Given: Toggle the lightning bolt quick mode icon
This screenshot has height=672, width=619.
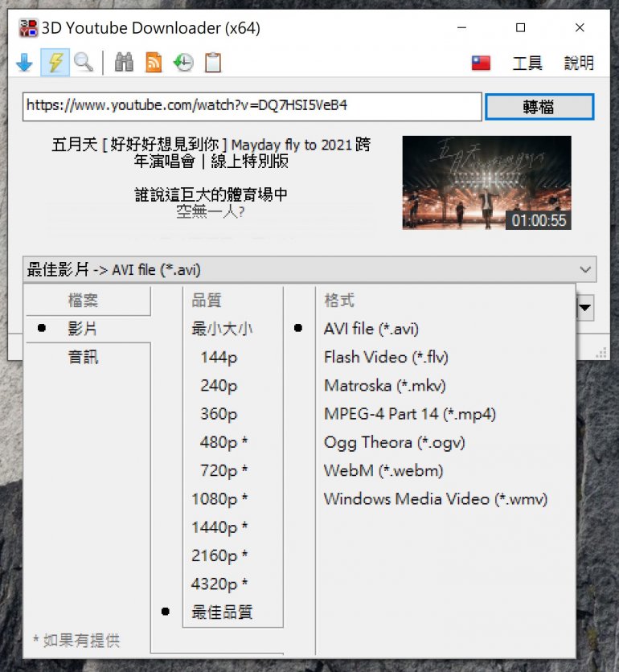Looking at the screenshot, I should [x=55, y=63].
